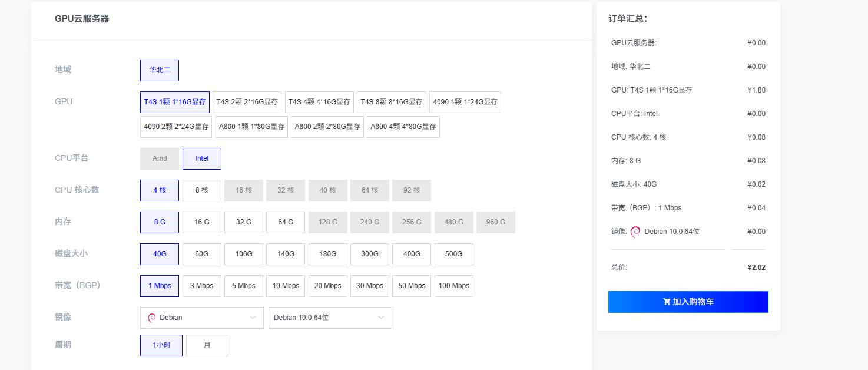Set bandwidth to 100 Mbps

tap(454, 286)
